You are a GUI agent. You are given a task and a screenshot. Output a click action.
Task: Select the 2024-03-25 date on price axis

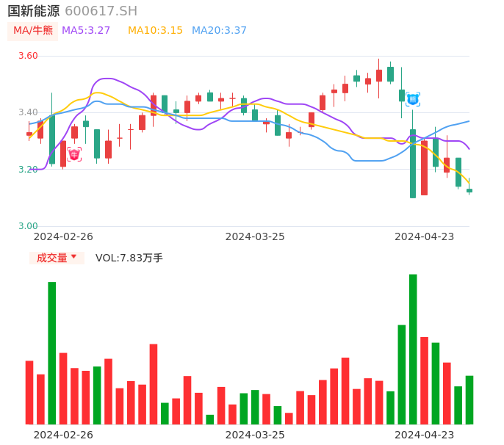[x=255, y=236]
